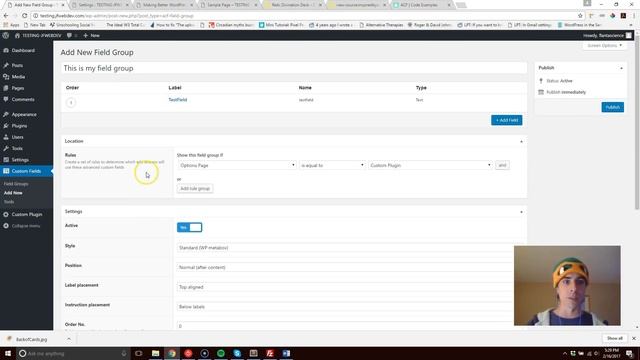Click Show all downloads button

pyautogui.click(x=614, y=338)
